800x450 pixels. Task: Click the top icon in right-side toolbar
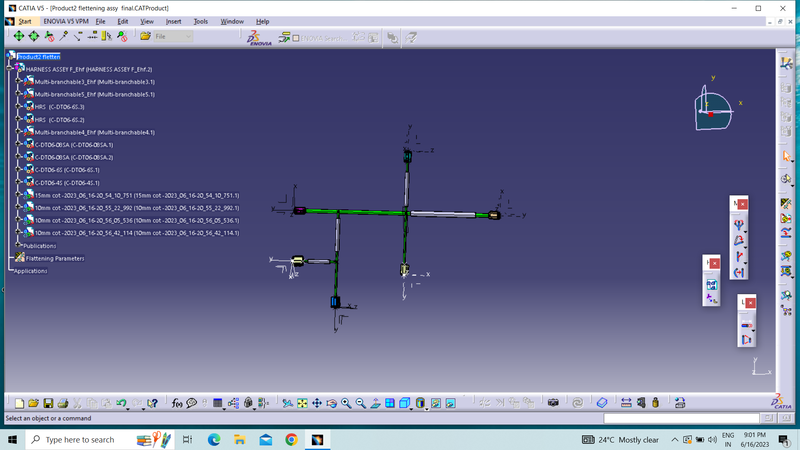pyautogui.click(x=786, y=63)
